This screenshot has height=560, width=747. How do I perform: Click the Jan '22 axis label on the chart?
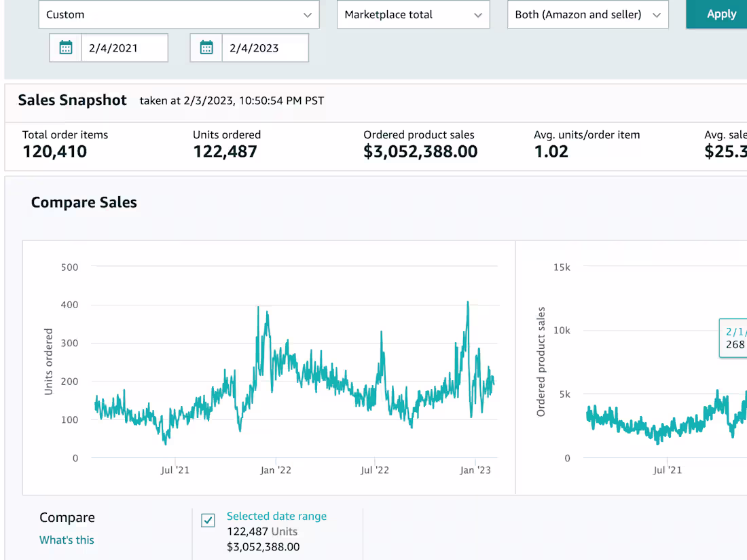pyautogui.click(x=276, y=470)
